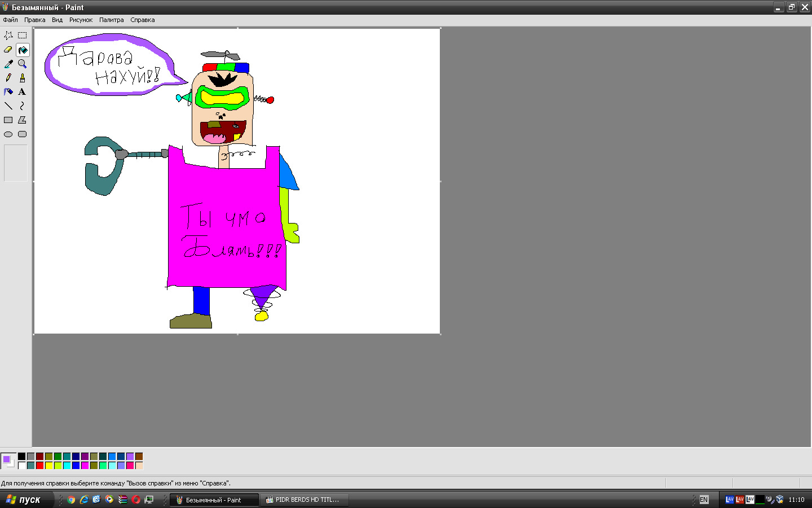Pick the white color swatch

click(21, 466)
